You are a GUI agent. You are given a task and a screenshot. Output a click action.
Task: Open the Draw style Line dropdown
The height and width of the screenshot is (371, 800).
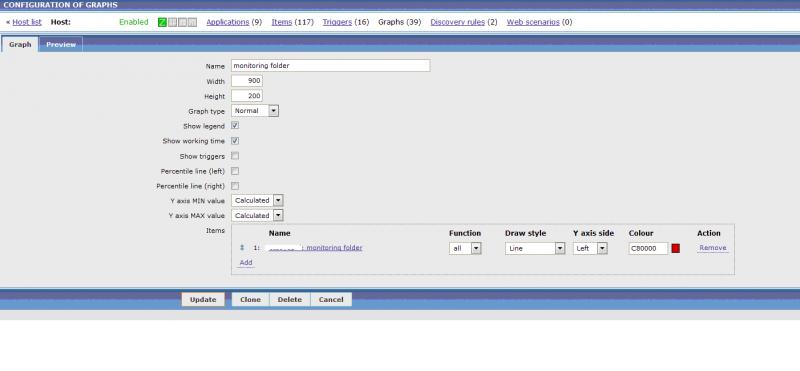point(535,249)
